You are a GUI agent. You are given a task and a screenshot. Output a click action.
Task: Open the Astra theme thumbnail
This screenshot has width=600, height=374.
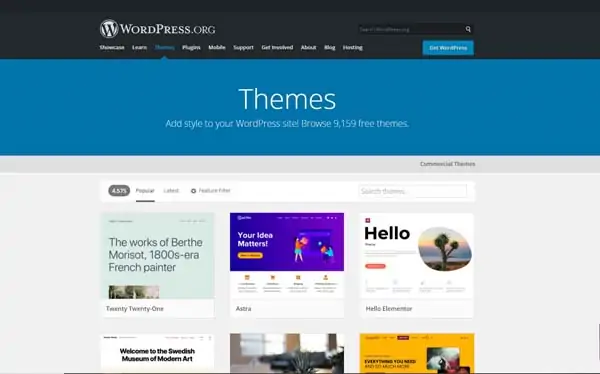(x=287, y=256)
